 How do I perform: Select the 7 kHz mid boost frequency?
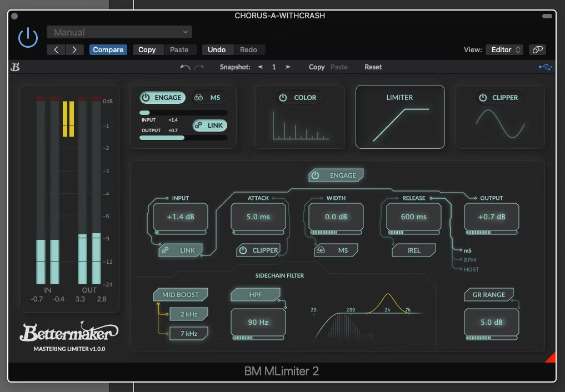(x=189, y=334)
